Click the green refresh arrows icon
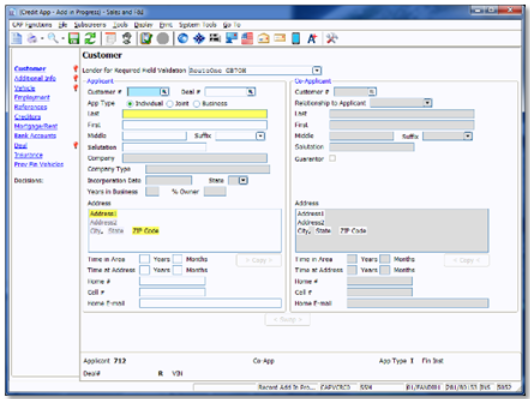 point(90,38)
